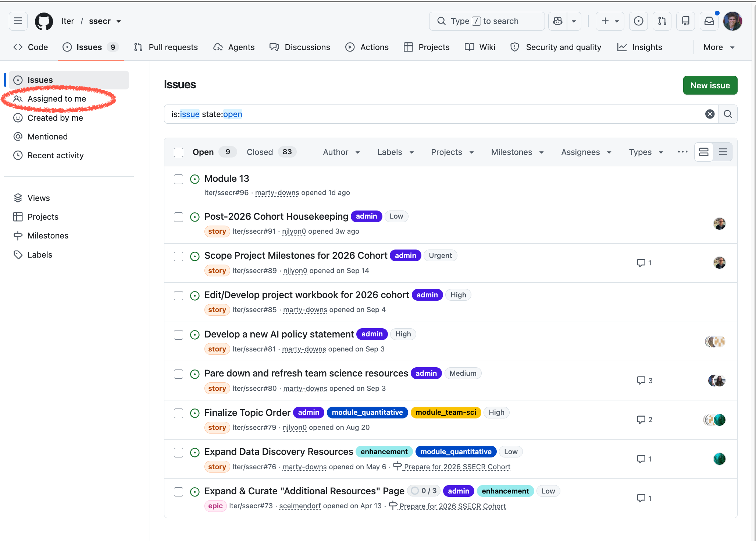Switch to the compact list density view
Viewport: 756px width, 541px height.
723,152
